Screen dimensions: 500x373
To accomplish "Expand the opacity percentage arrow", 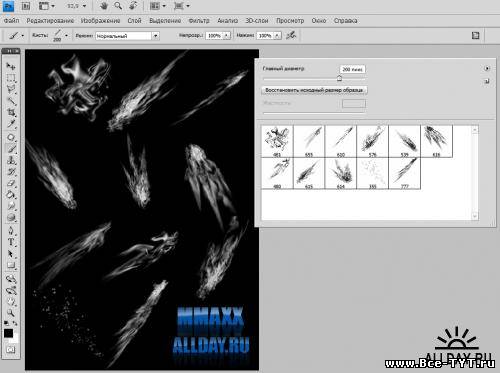I will (227, 35).
